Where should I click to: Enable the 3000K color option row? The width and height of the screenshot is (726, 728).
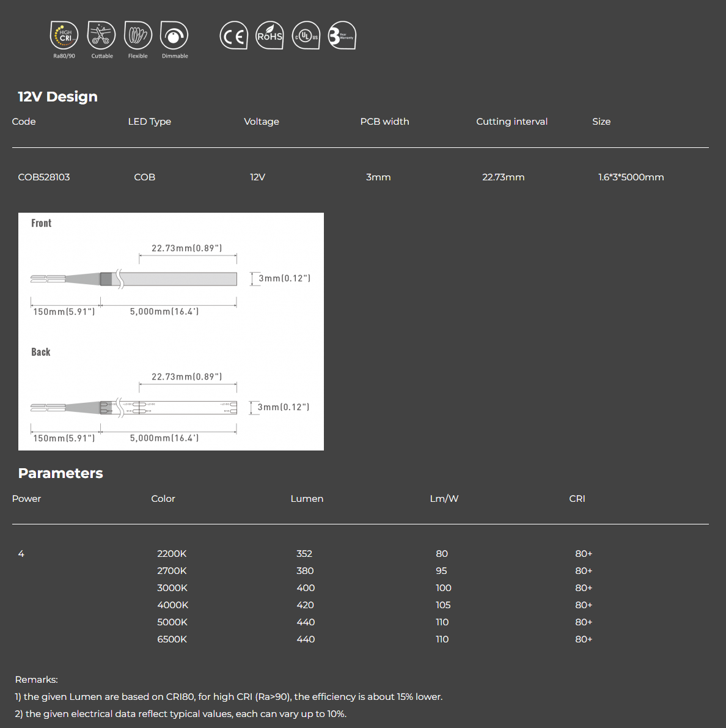click(172, 587)
